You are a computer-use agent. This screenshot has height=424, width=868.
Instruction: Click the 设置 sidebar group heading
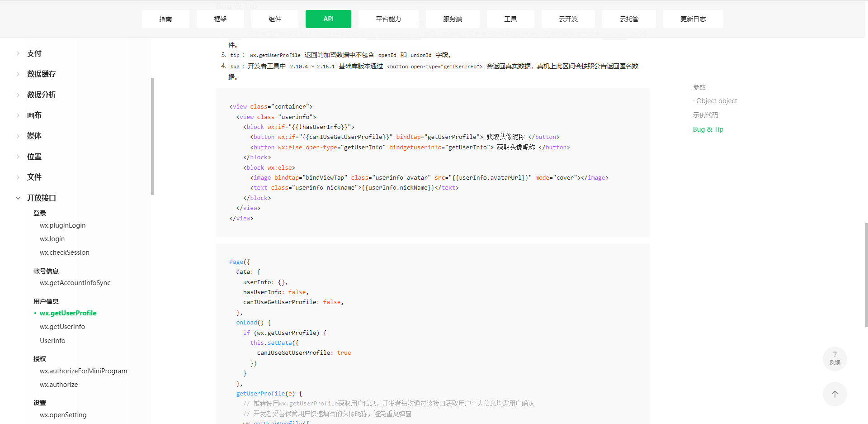(40, 403)
